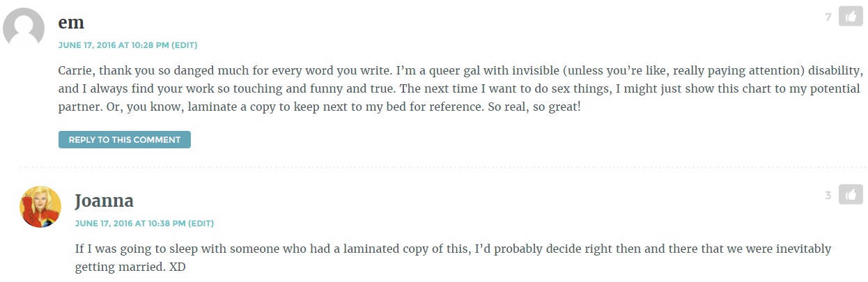The height and width of the screenshot is (282, 868).
Task: Select the like count 7 on em's comment
Action: tap(828, 17)
